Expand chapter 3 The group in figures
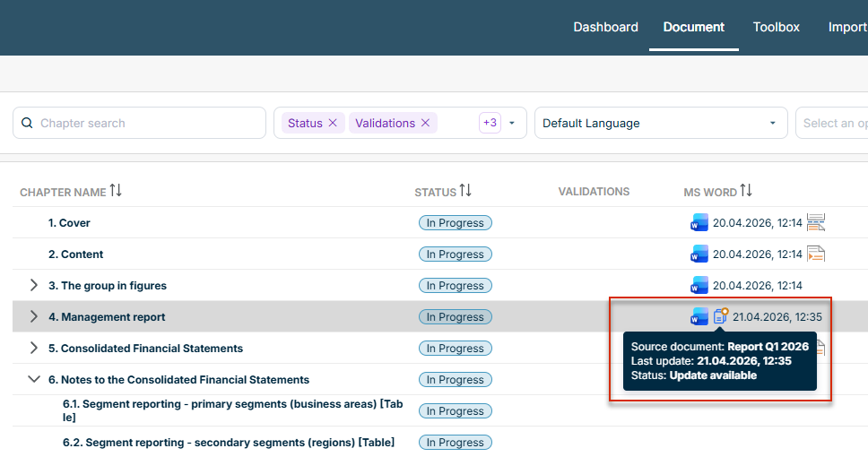The height and width of the screenshot is (457, 868). click(x=34, y=286)
